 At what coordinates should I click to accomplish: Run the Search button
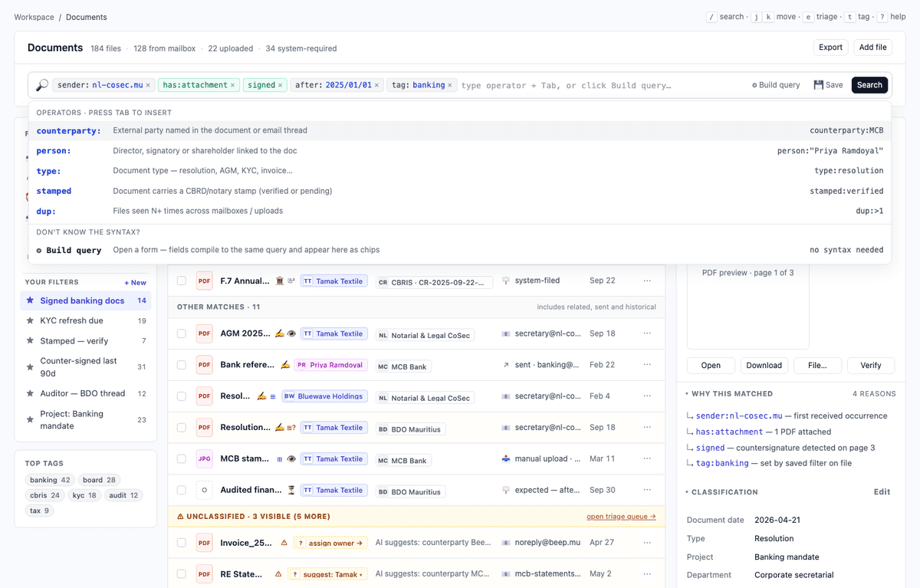pyautogui.click(x=869, y=85)
